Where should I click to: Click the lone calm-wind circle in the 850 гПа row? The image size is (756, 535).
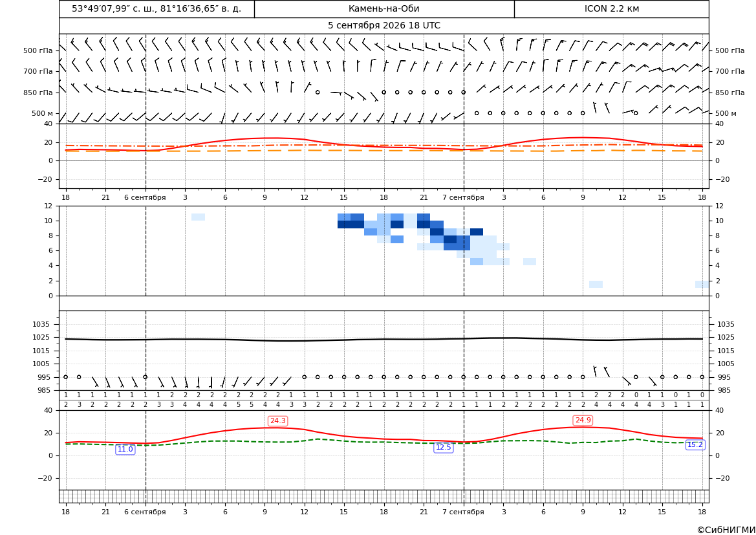(318, 92)
